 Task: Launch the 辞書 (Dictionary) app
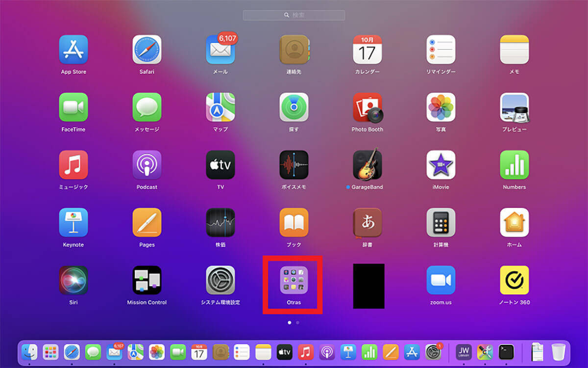click(367, 223)
